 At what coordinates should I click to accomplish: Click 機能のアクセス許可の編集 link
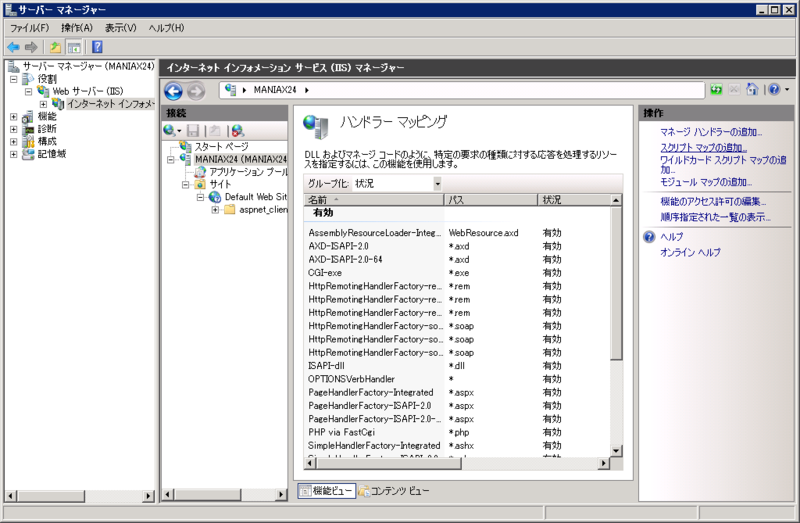[x=713, y=202]
